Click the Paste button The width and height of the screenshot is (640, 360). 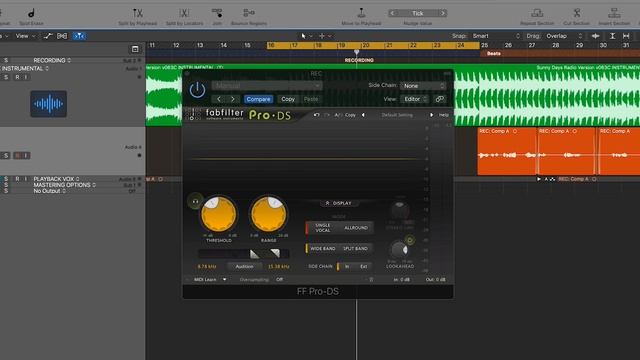click(x=311, y=99)
